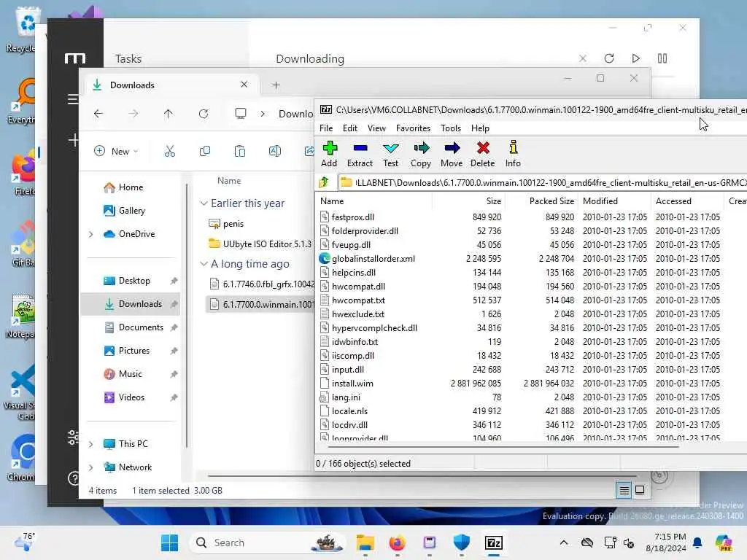Sort 7-Zip list by Size column
Image resolution: width=747 pixels, height=560 pixels.
[469, 201]
